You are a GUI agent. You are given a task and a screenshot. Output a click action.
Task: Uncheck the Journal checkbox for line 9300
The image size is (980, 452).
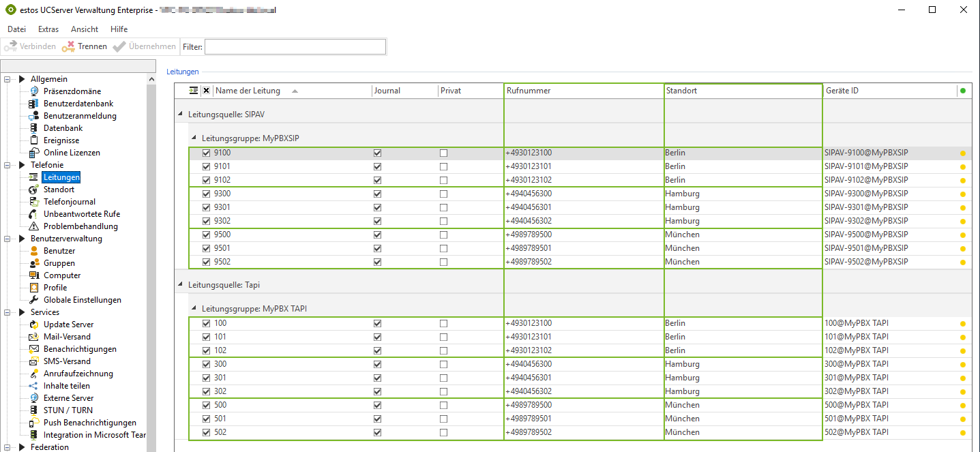(378, 194)
